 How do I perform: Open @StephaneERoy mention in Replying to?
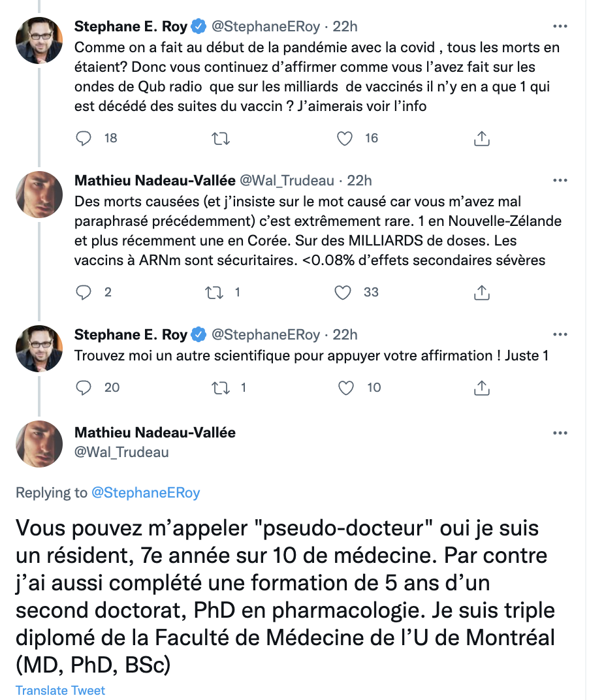click(146, 493)
